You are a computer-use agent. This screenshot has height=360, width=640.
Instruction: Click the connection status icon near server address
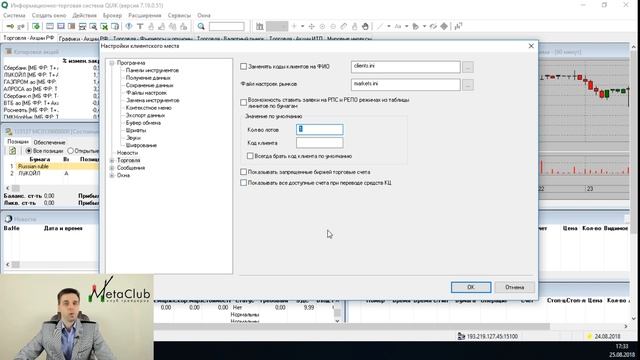[x=461, y=336]
